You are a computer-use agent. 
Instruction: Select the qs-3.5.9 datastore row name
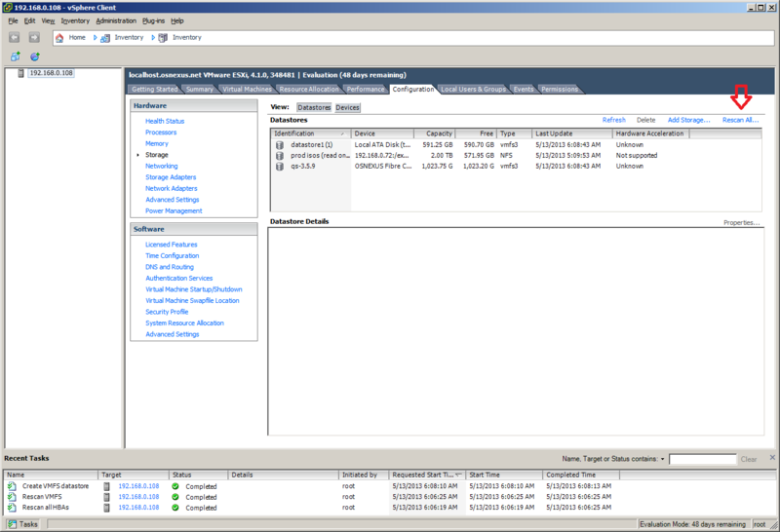pos(302,166)
